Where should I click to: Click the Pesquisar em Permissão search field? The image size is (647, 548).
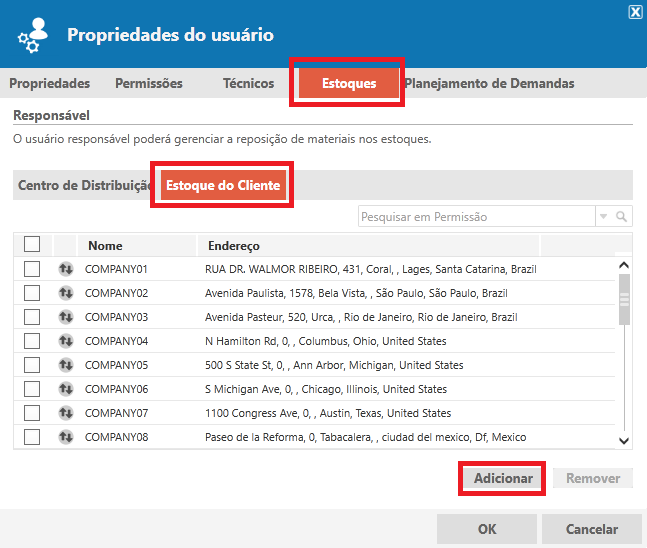point(475,216)
